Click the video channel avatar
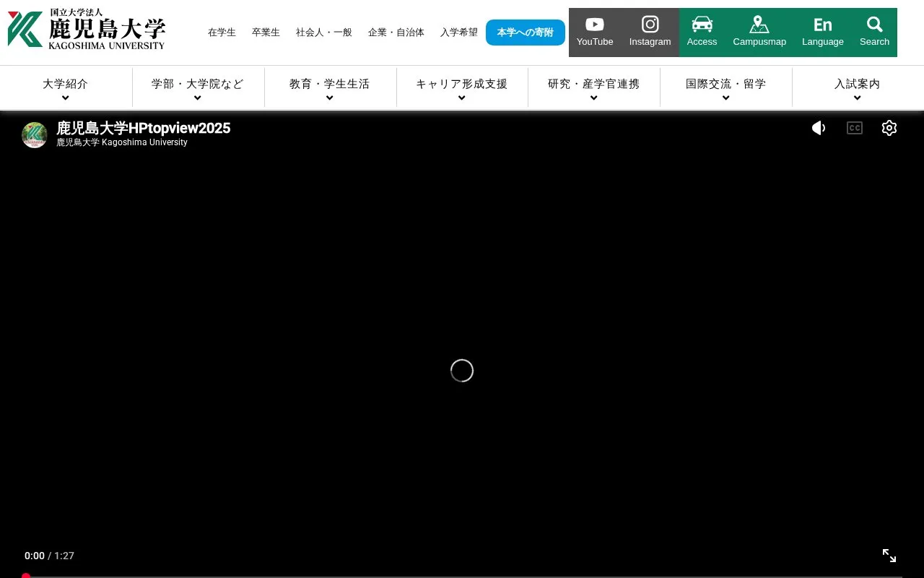 (35, 135)
